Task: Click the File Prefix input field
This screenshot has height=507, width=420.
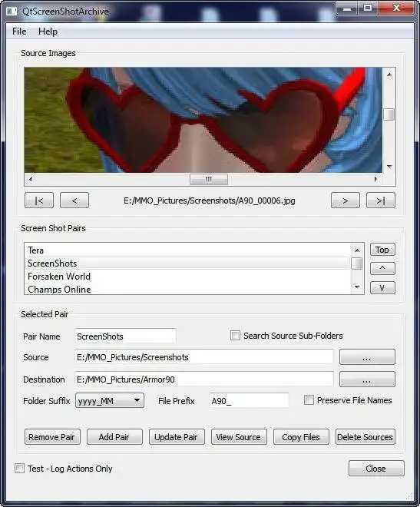Action: point(249,401)
